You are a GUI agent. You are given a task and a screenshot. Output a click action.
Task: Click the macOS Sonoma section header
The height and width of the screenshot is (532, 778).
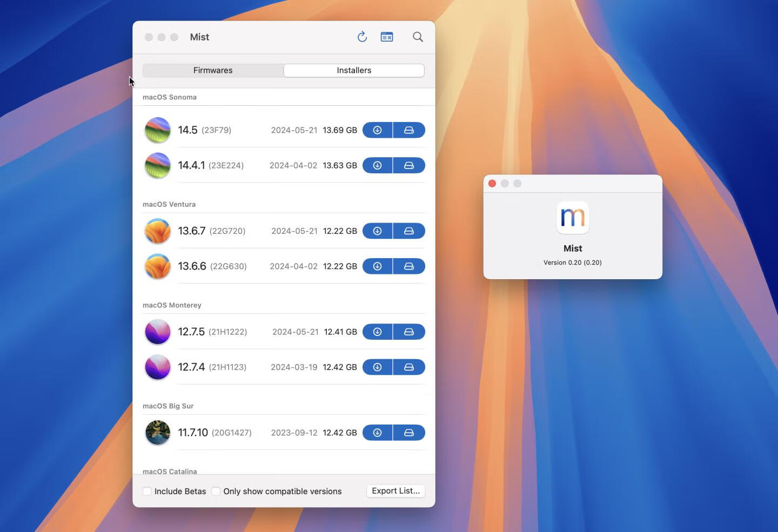tap(170, 97)
